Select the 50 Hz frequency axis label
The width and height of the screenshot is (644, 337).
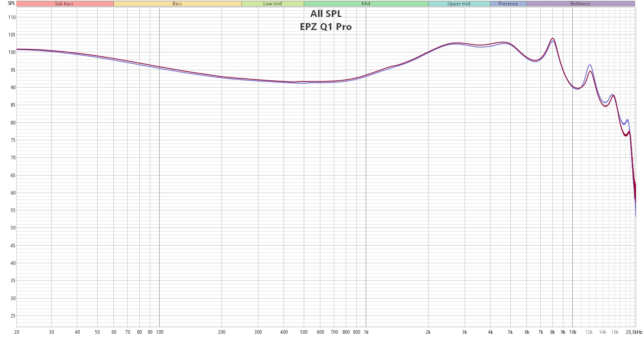(97, 332)
